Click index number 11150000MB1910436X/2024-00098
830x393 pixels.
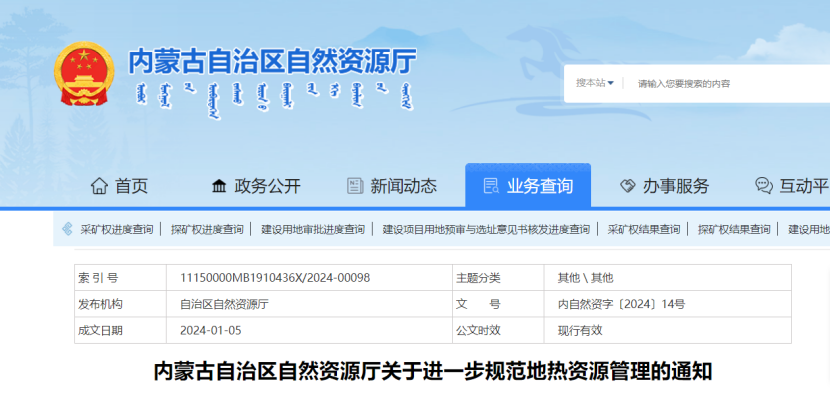275,278
